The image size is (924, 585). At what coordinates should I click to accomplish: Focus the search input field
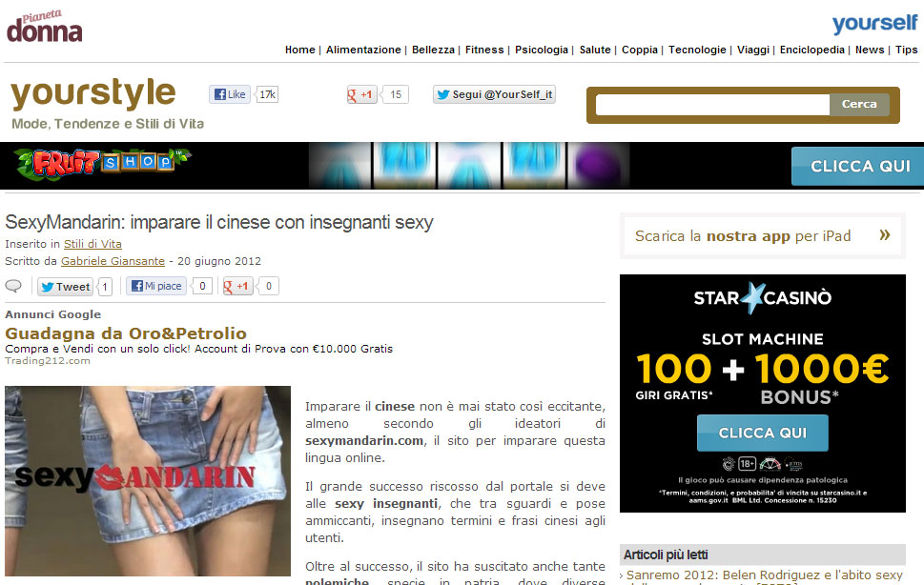pos(712,105)
